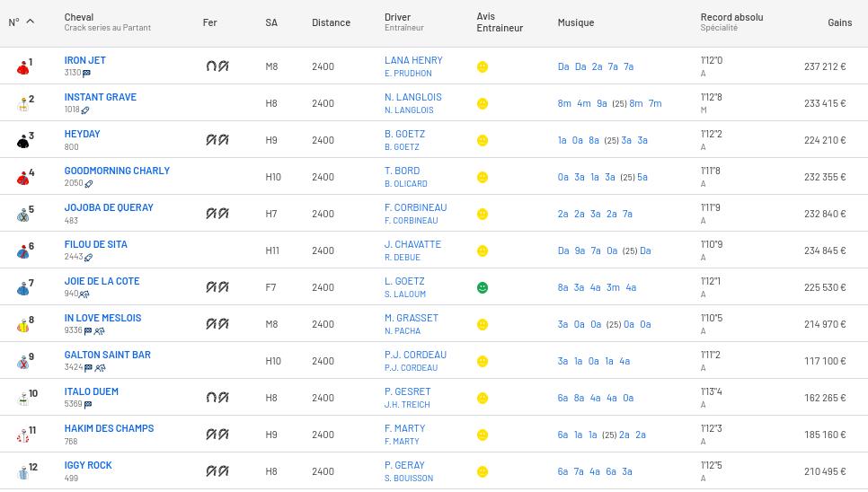
Task: Sort by the Gains column header
Action: click(840, 22)
